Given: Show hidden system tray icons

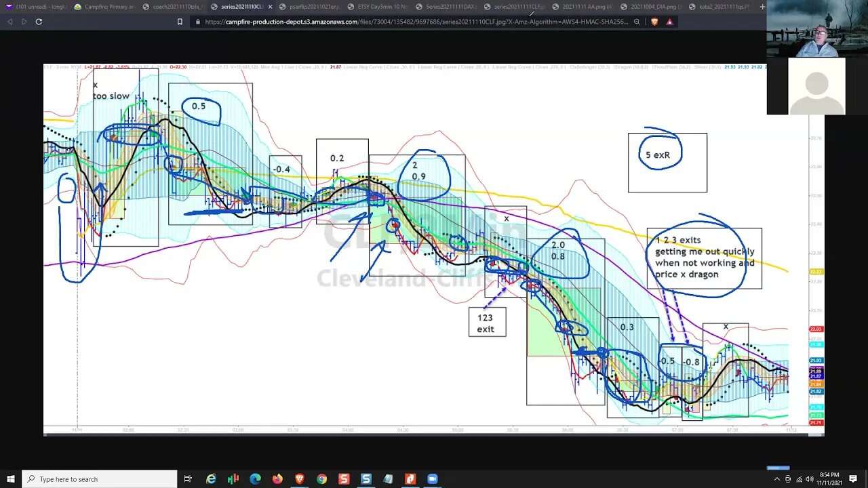Looking at the screenshot, I should [776, 479].
